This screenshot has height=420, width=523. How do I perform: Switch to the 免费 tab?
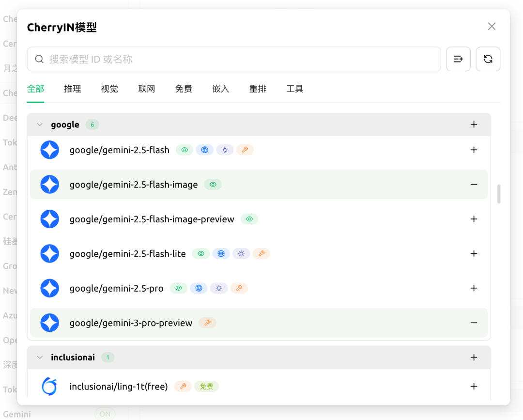[x=184, y=89]
